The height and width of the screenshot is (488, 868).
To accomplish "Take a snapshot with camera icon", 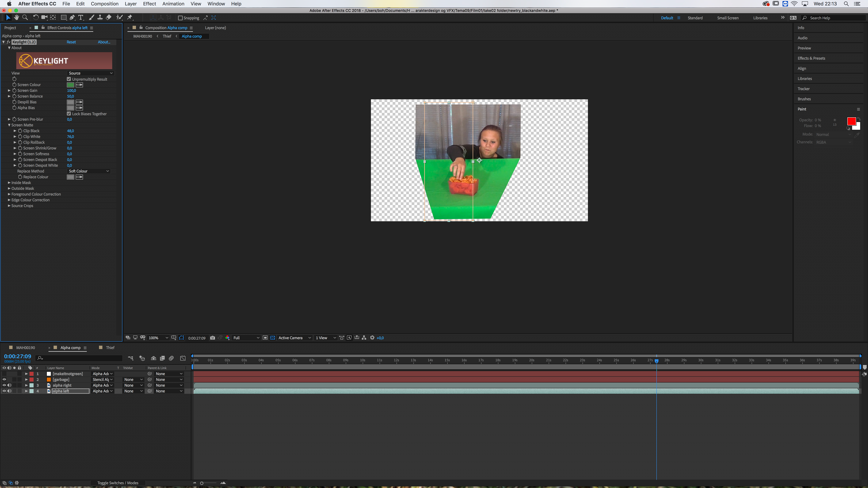I will click(212, 338).
